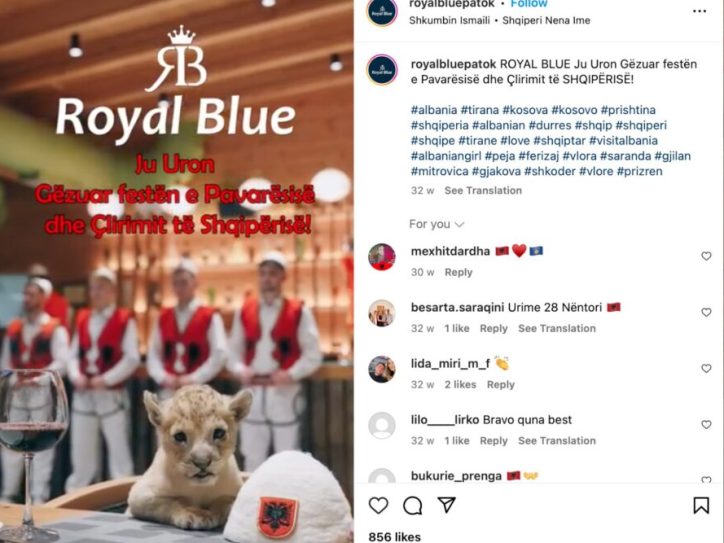Open lida_miri_m_f's avatar thumbnail
The height and width of the screenshot is (543, 724).
tap(382, 369)
